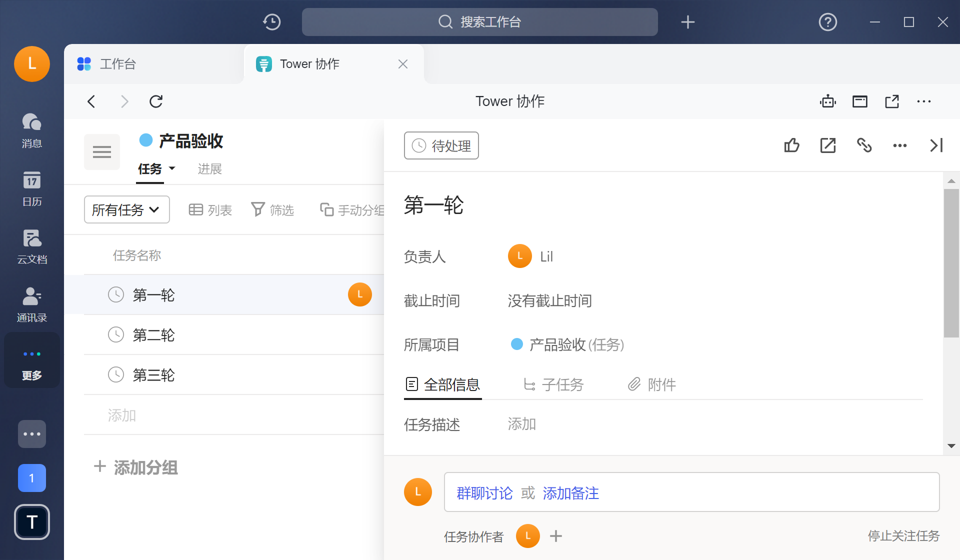Click 没有截止时间 to set deadline
Image resolution: width=960 pixels, height=560 pixels.
550,300
